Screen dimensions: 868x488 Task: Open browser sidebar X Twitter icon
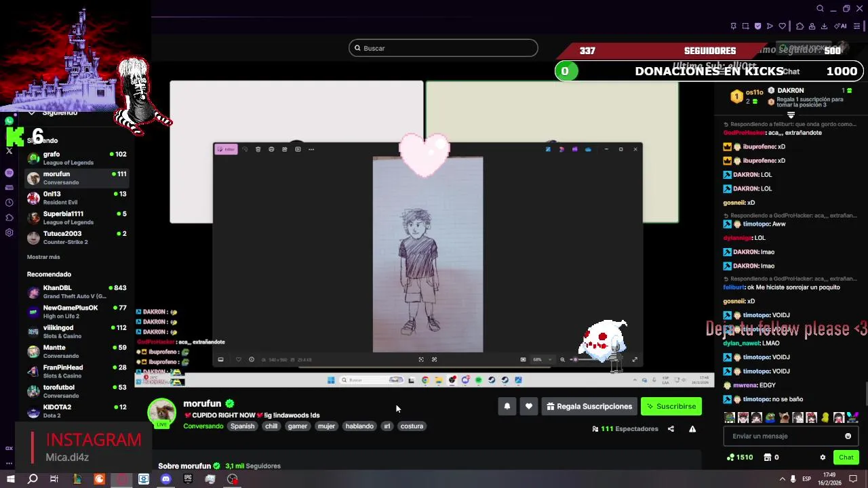9,150
